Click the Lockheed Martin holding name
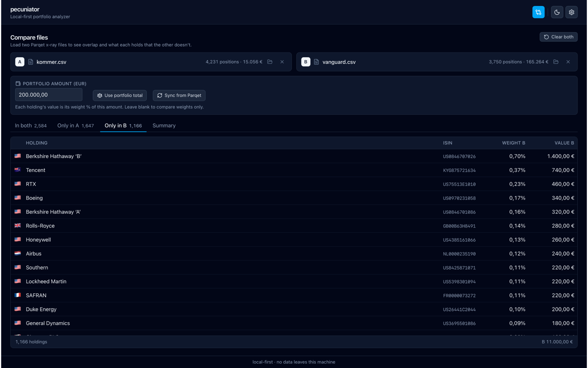Viewport: 588px width, 368px height. tap(46, 281)
